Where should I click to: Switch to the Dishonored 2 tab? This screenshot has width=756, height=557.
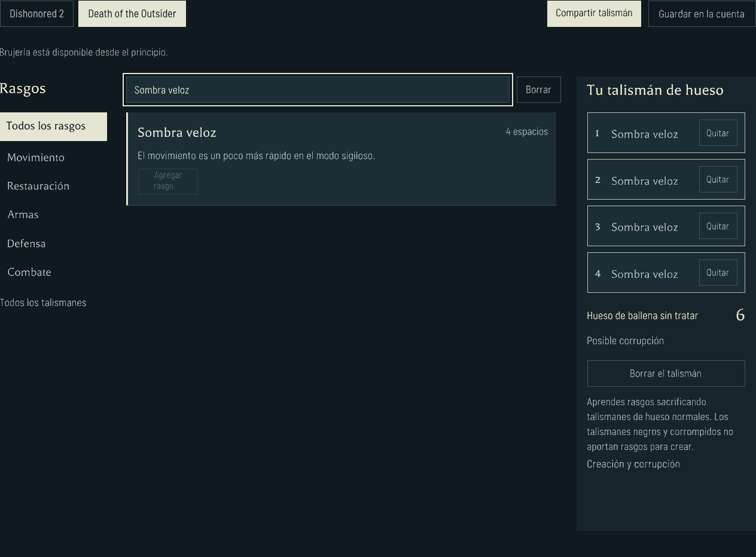pyautogui.click(x=36, y=14)
